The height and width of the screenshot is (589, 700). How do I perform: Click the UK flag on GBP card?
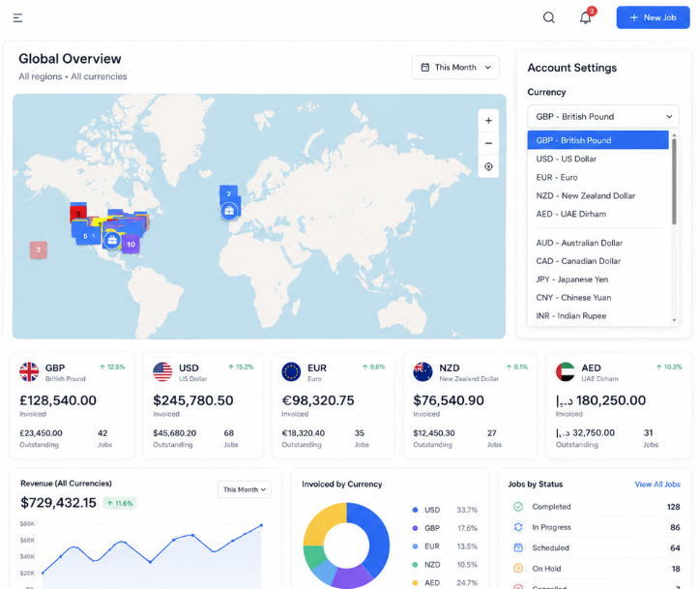click(29, 371)
